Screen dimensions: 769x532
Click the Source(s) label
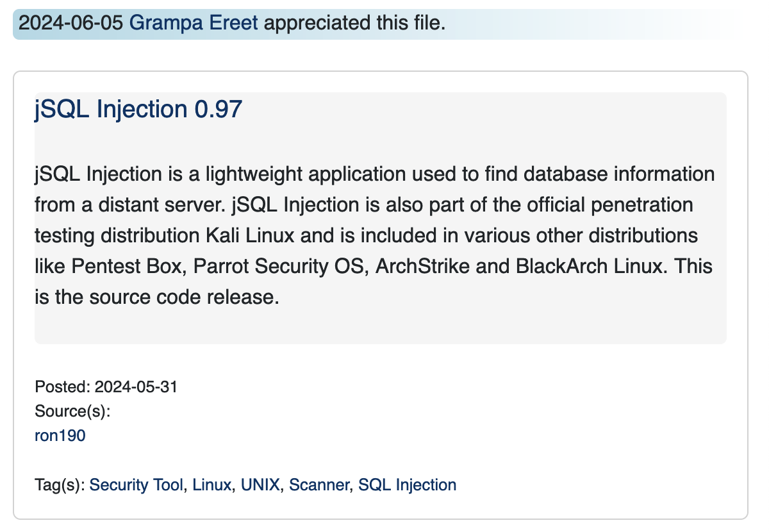click(72, 411)
